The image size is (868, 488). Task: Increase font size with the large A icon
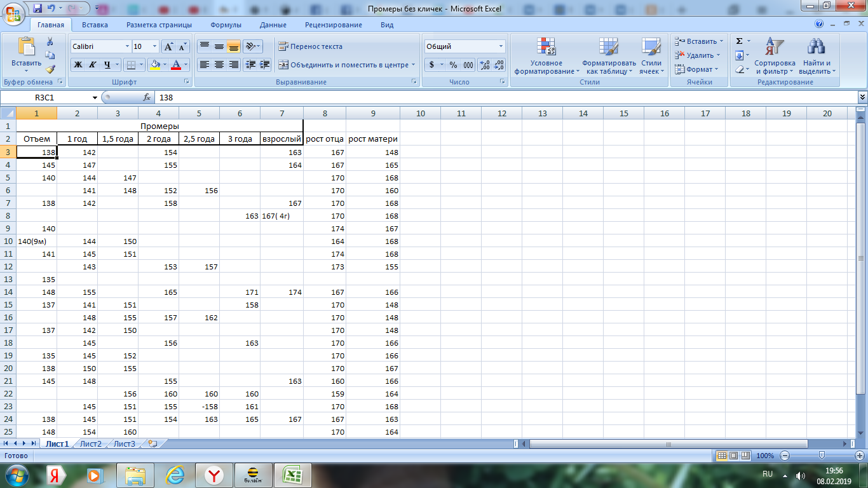click(168, 46)
